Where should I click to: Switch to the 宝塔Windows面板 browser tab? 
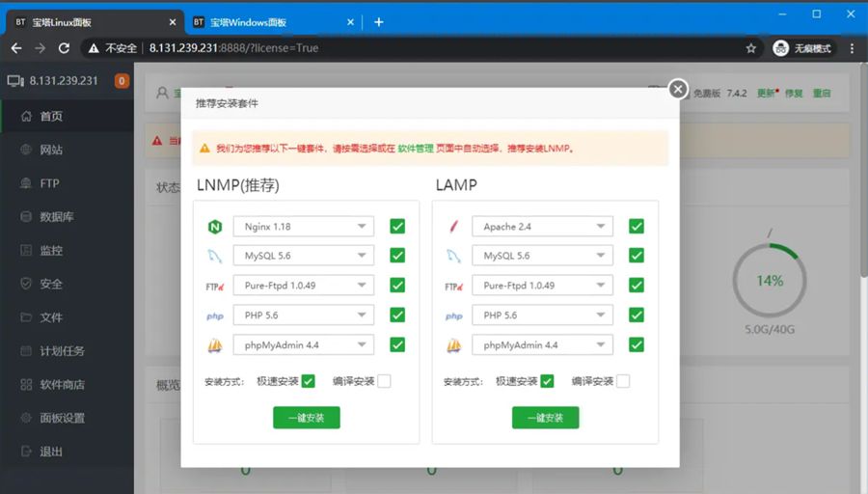[270, 21]
